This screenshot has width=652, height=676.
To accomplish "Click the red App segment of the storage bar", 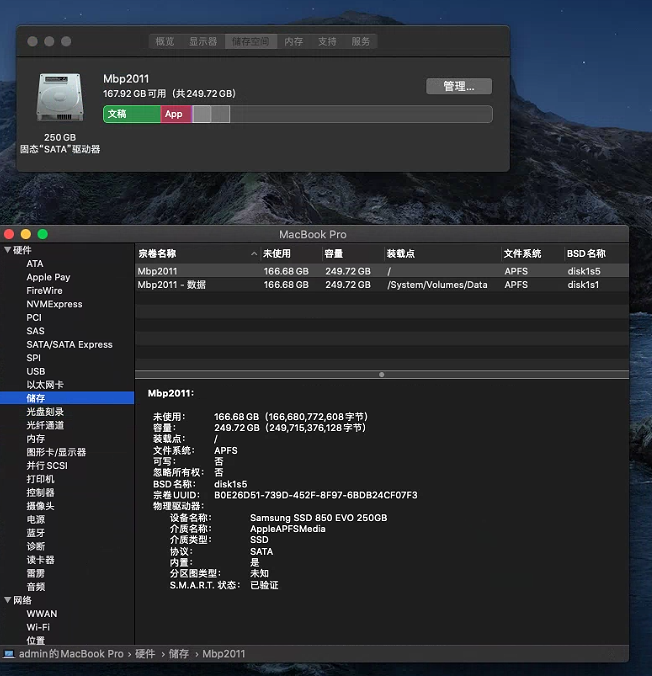I will point(175,114).
